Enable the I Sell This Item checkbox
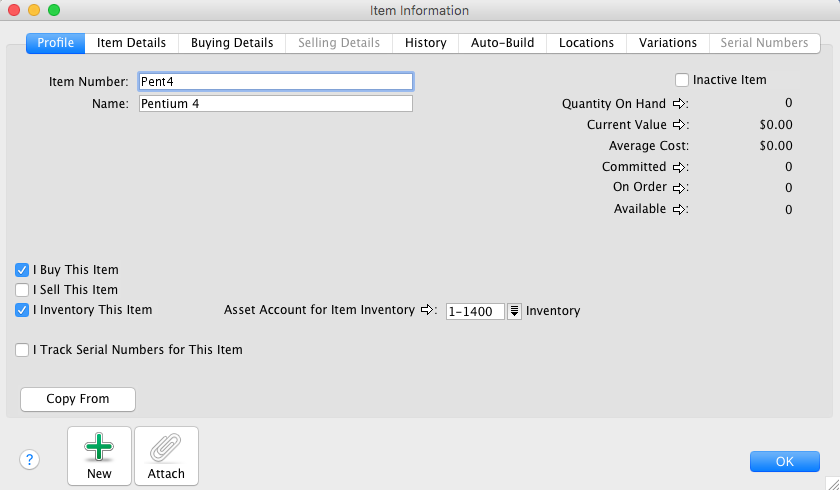The height and width of the screenshot is (490, 840). 22,290
